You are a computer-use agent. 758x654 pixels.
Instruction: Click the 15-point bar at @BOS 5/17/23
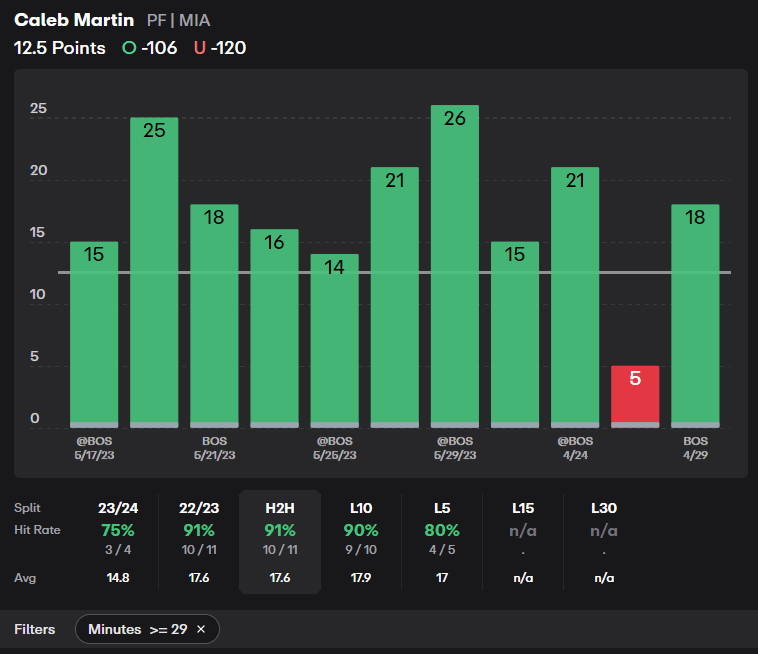pyautogui.click(x=94, y=334)
